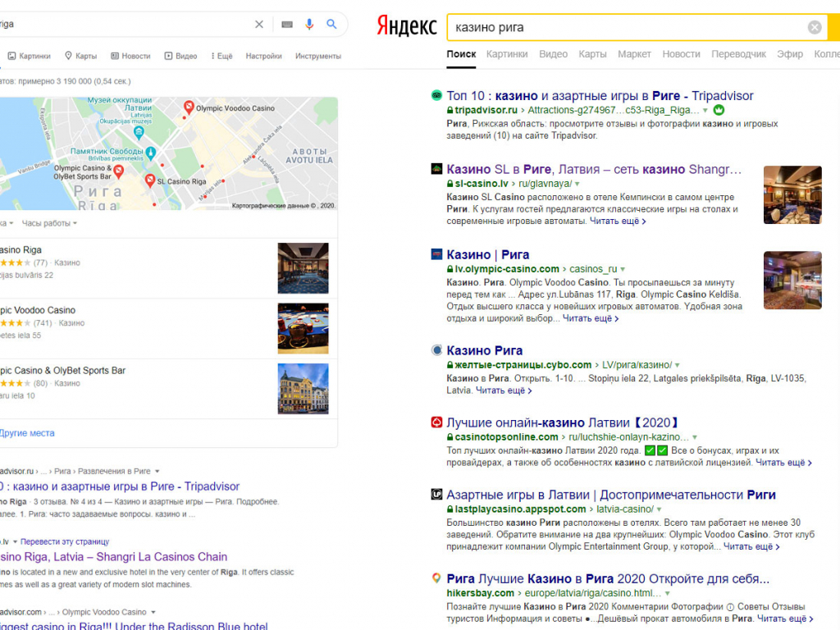The image size is (840, 630).
Task: Open the Ещё menu in Google
Action: pyautogui.click(x=221, y=56)
